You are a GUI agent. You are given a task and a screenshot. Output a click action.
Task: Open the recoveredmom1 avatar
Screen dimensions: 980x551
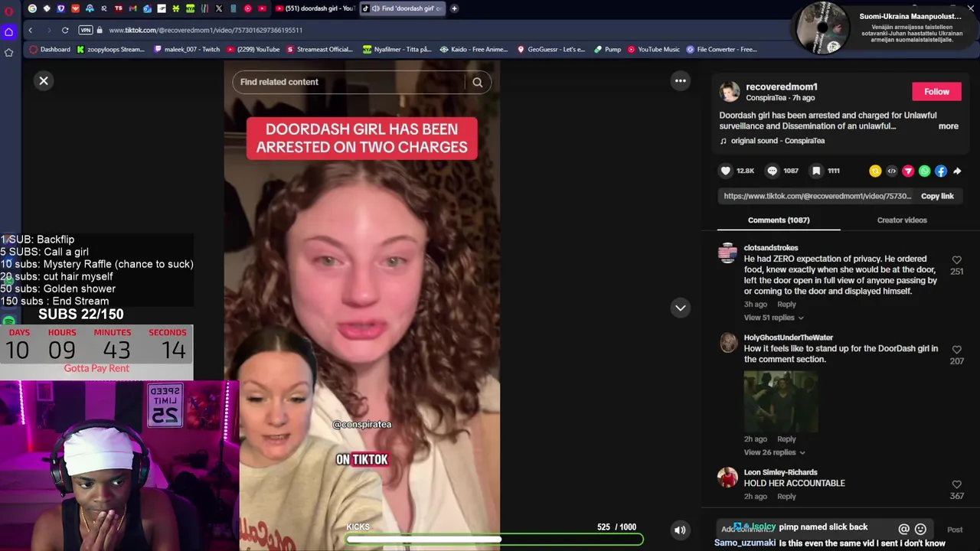[730, 92]
